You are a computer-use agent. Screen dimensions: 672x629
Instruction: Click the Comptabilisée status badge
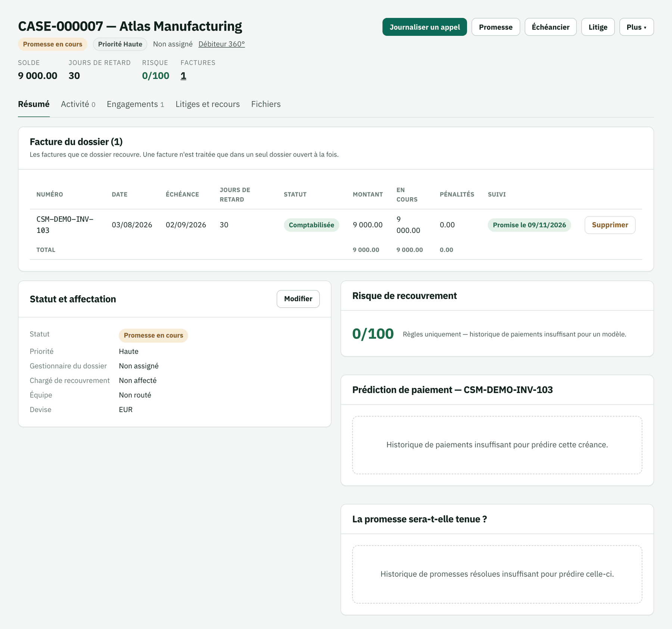[311, 225]
